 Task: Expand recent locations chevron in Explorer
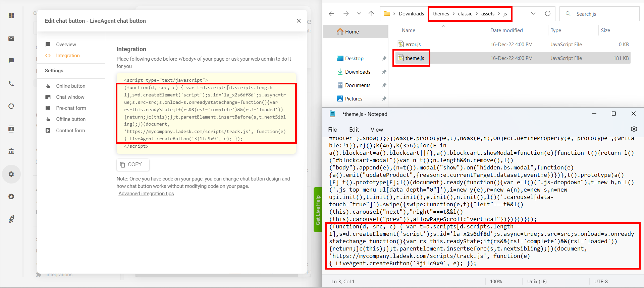pos(359,14)
